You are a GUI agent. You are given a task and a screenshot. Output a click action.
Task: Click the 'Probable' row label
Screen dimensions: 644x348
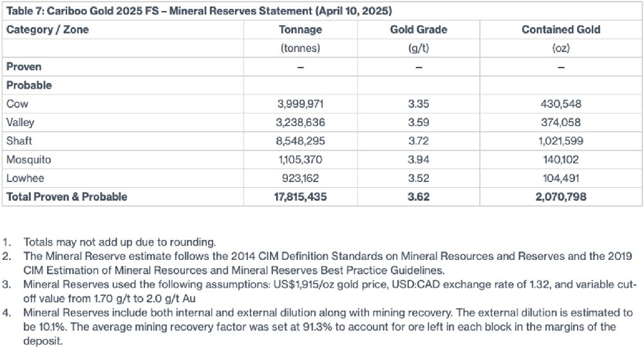coord(29,86)
